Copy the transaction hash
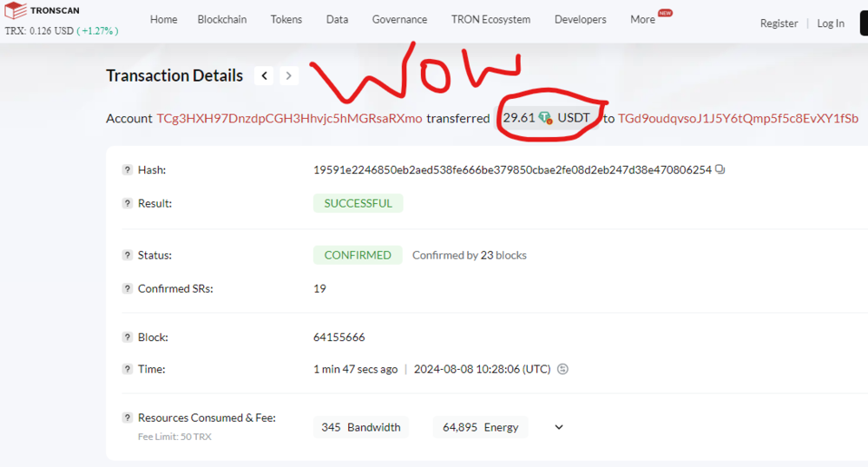Screen dimensions: 868x467 [720, 169]
